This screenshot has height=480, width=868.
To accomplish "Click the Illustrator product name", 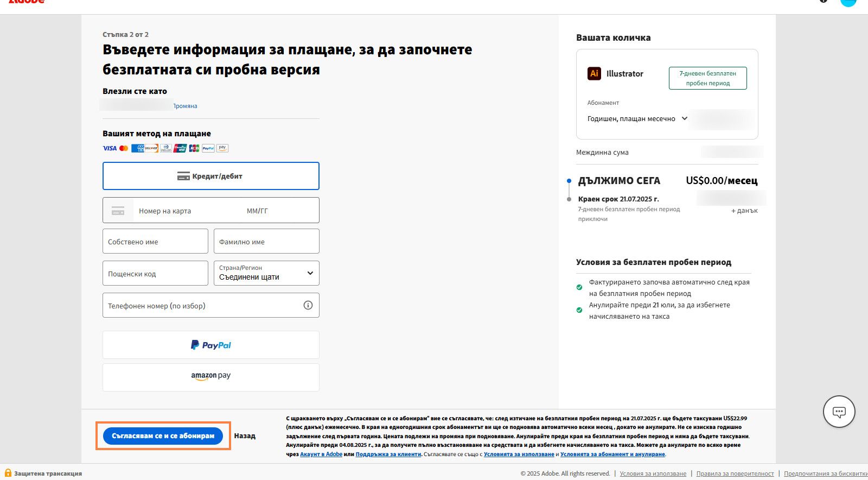I will [624, 73].
